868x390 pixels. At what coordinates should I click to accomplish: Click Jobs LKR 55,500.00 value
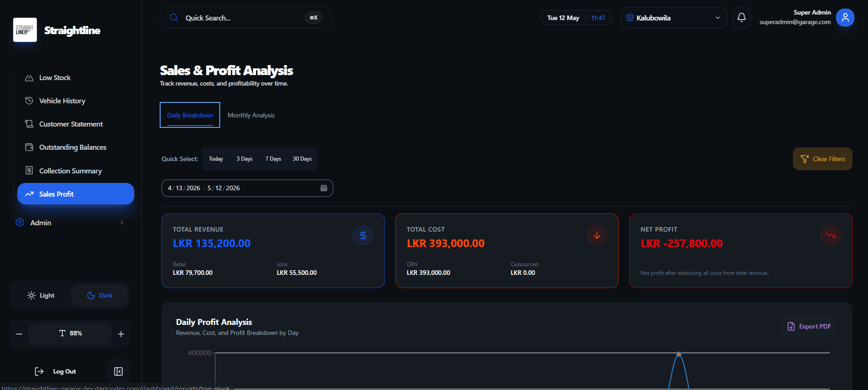(x=297, y=273)
